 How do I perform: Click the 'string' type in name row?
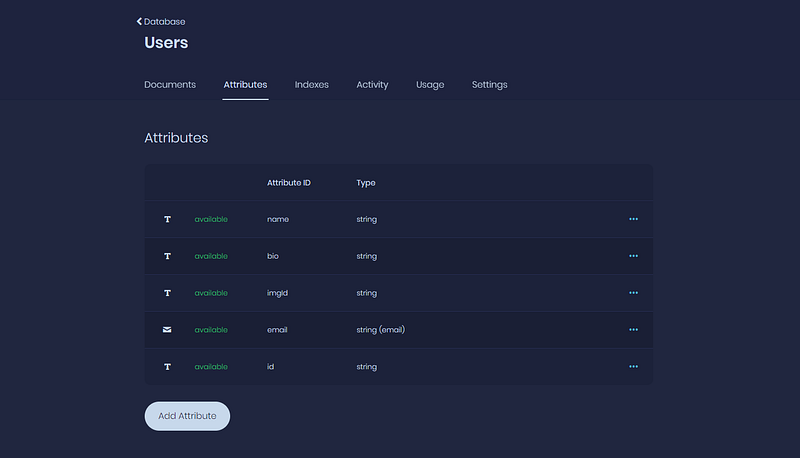coord(367,219)
